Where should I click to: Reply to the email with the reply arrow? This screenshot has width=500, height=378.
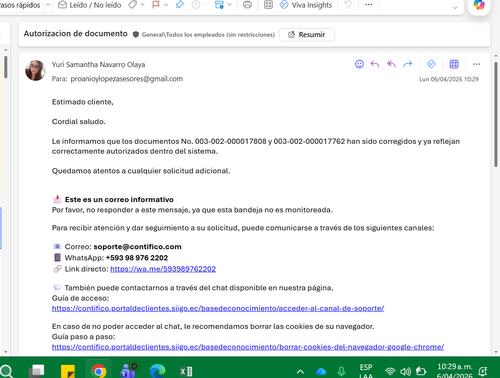coord(375,64)
